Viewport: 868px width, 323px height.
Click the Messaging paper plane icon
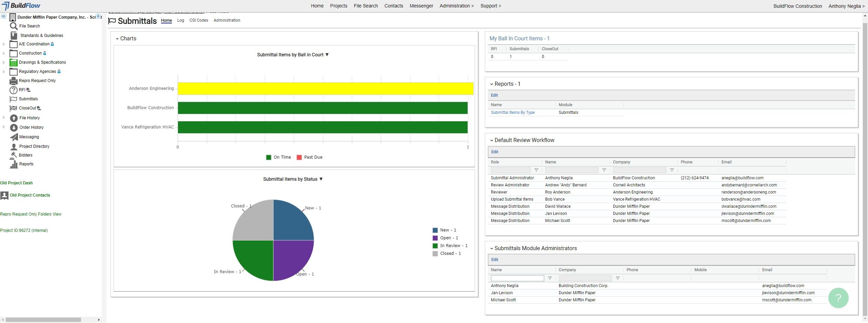click(14, 137)
